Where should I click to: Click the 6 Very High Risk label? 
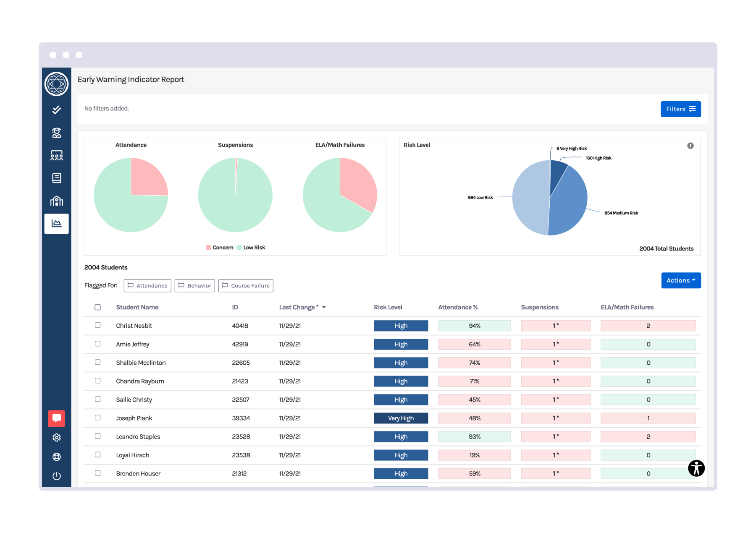572,148
